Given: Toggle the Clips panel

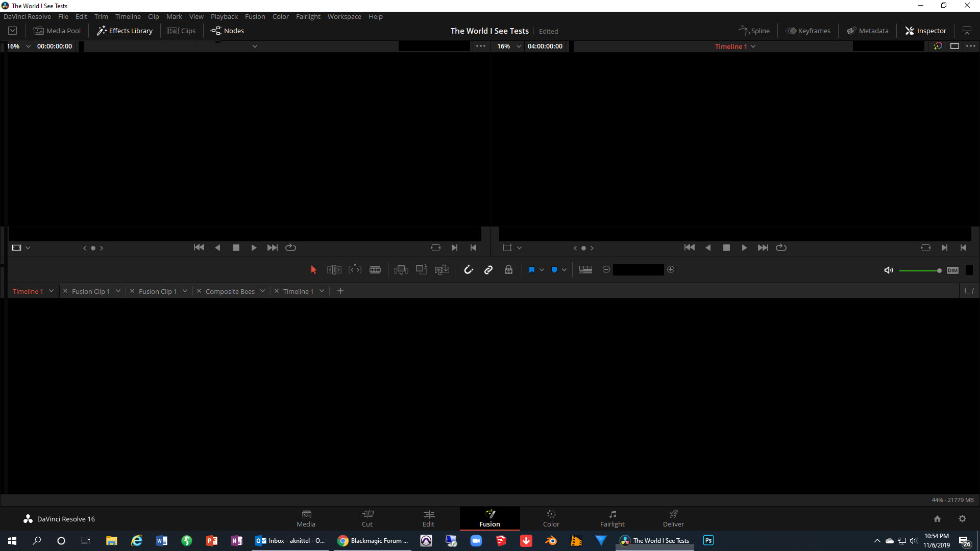Looking at the screenshot, I should tap(181, 31).
